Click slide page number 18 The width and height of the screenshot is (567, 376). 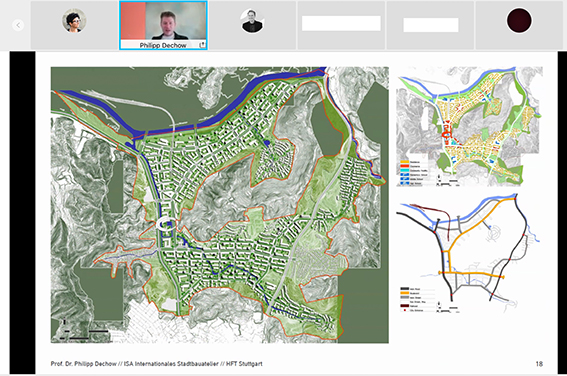pos(539,364)
